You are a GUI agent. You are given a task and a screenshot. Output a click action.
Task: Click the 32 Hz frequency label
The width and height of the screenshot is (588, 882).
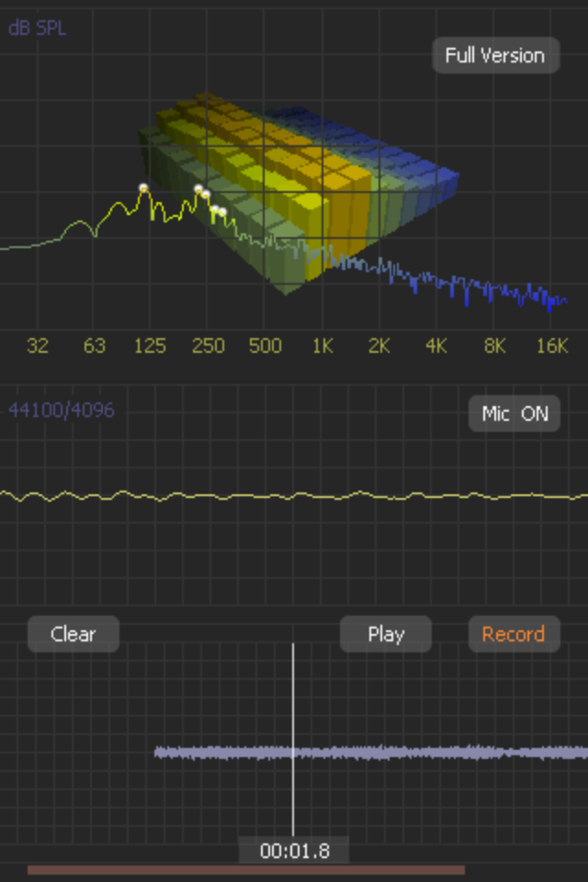coord(38,345)
